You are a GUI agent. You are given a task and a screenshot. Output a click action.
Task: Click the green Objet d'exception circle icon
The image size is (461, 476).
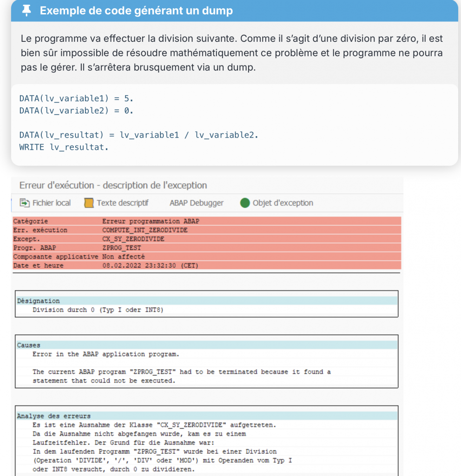pyautogui.click(x=245, y=203)
